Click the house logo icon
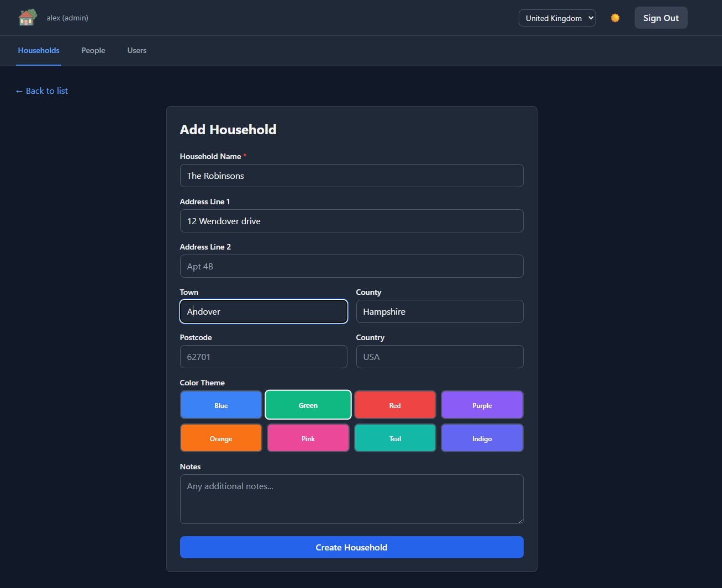The image size is (722, 588). click(28, 18)
